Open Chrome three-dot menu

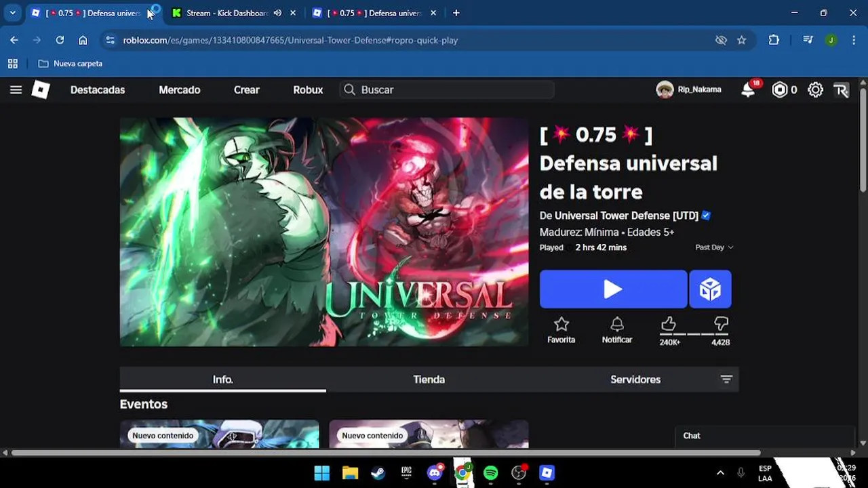click(x=852, y=40)
